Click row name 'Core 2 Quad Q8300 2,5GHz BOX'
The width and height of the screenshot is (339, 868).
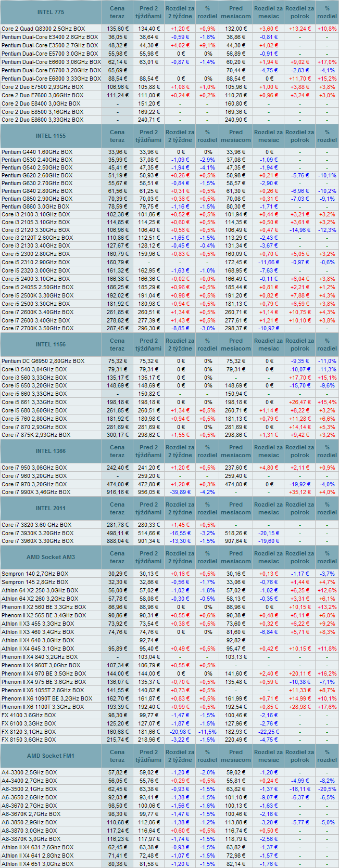point(43,29)
